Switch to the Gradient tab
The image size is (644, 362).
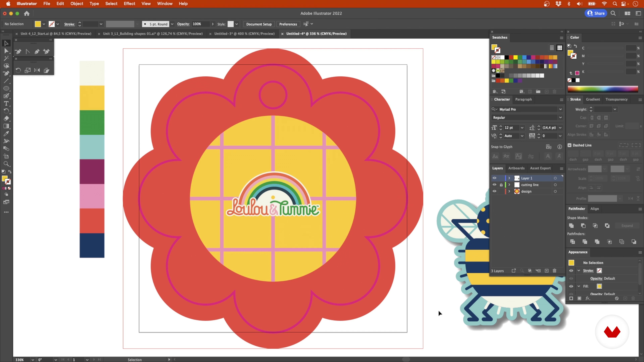(x=593, y=99)
